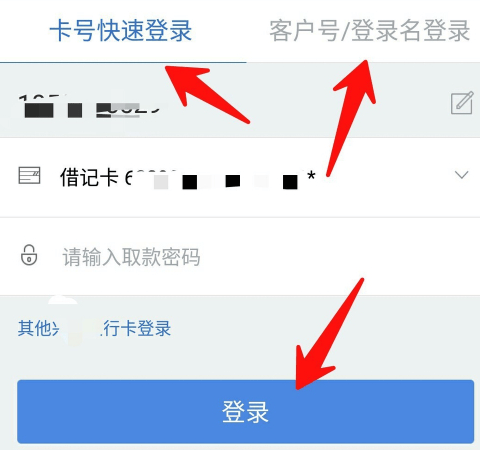Tap the blue underline below 卡号快速登录
Image resolution: width=480 pixels, height=450 pixels.
[123, 62]
